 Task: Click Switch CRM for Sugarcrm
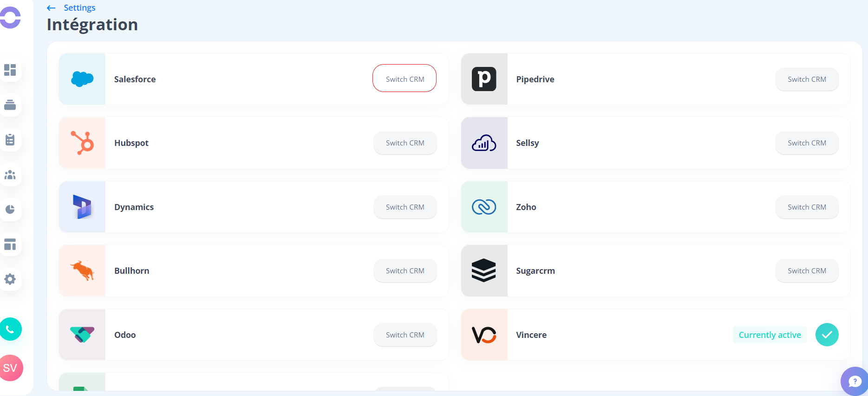click(x=807, y=271)
